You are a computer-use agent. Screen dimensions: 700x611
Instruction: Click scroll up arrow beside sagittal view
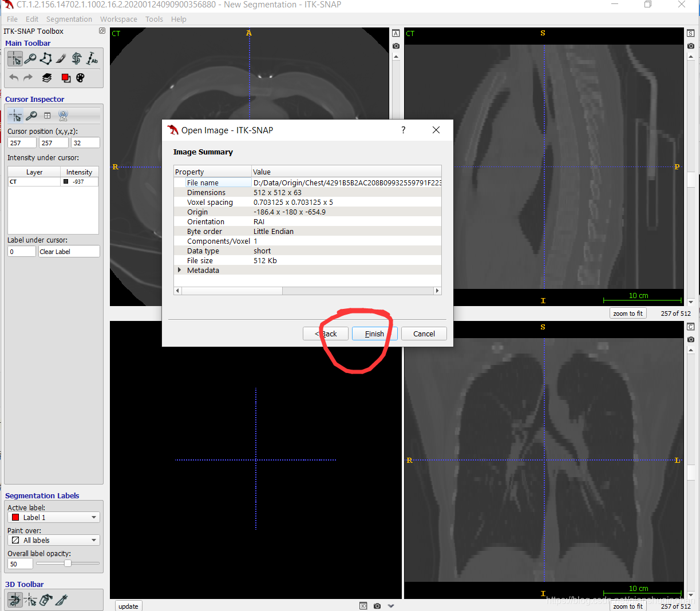[x=691, y=57]
